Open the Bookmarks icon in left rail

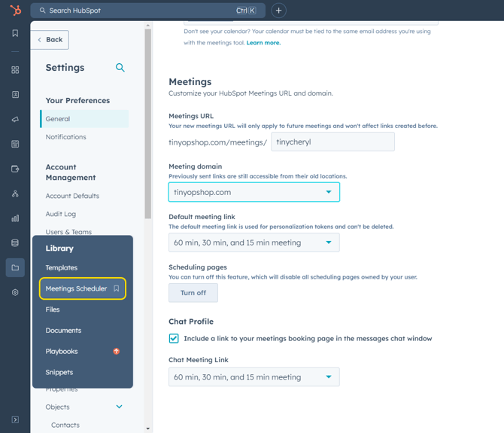point(15,34)
